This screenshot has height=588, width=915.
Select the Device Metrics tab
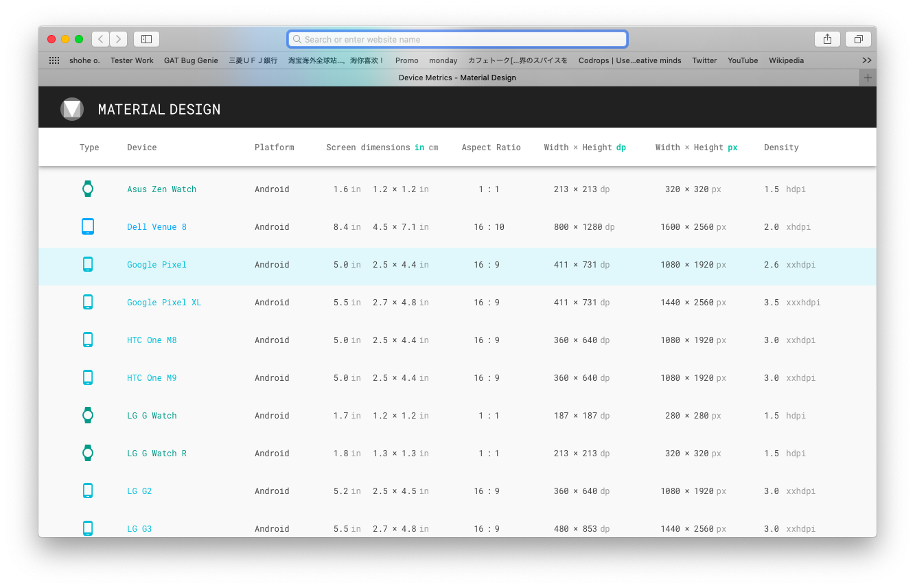pos(457,78)
